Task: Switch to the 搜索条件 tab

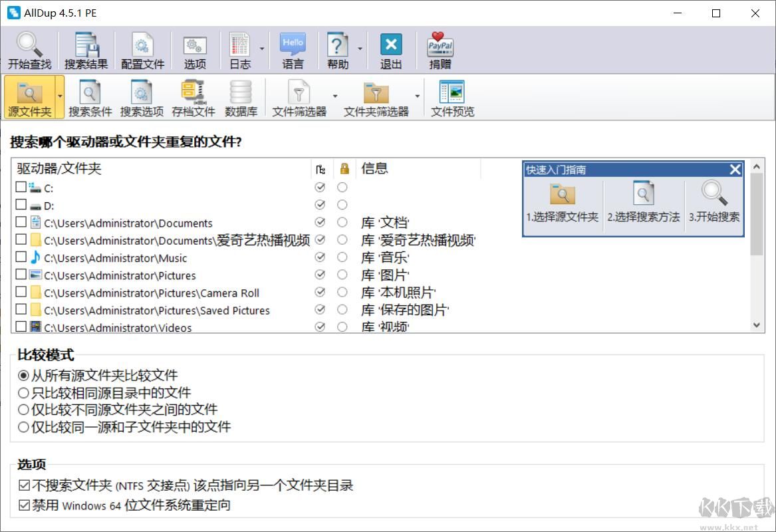Action: point(90,93)
